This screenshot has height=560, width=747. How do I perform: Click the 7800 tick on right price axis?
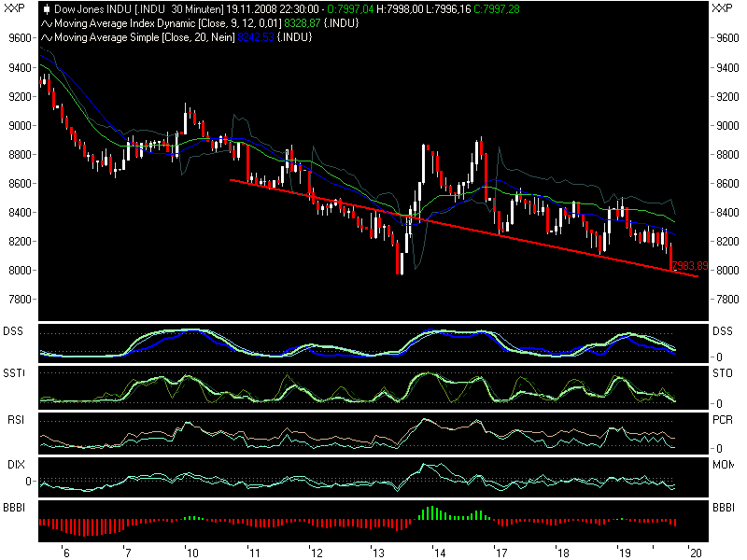(x=727, y=300)
